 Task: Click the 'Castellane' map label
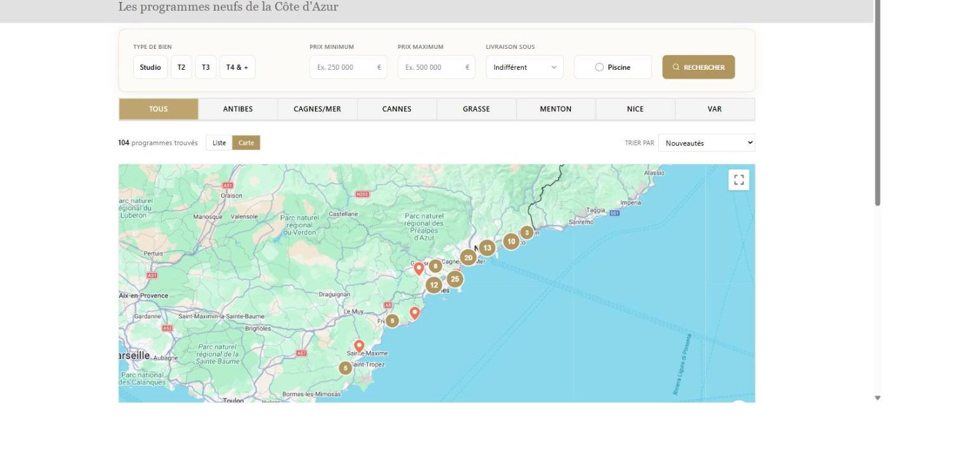[x=344, y=214]
